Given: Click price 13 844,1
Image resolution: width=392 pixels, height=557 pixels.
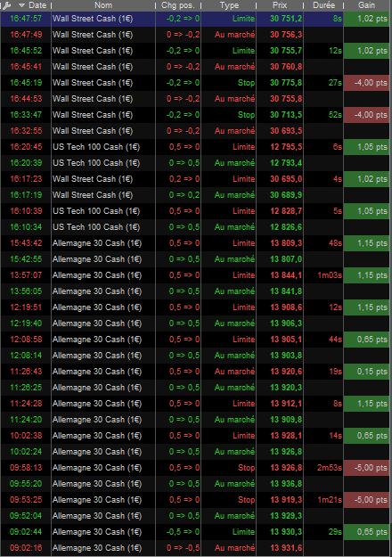Looking at the screenshot, I should tap(286, 275).
